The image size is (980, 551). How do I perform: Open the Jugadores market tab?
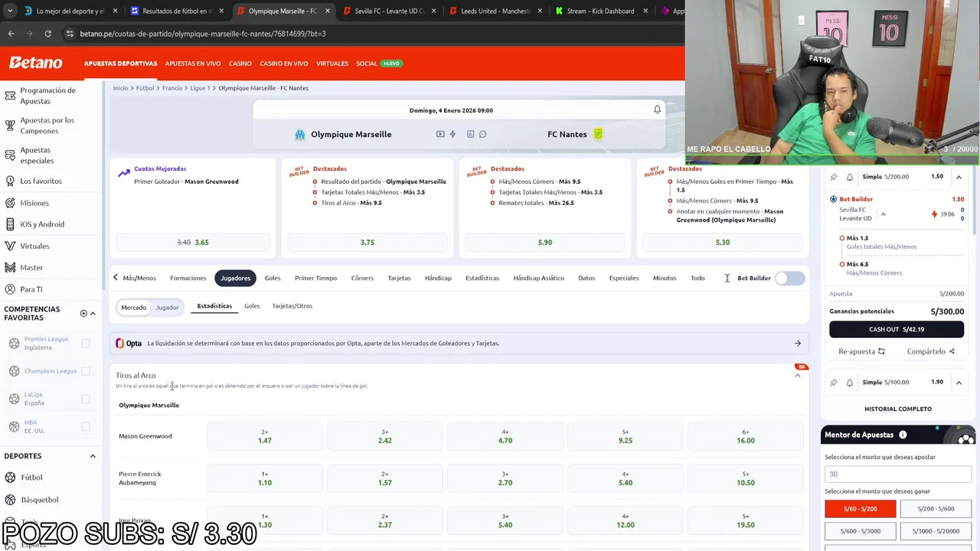click(x=235, y=279)
